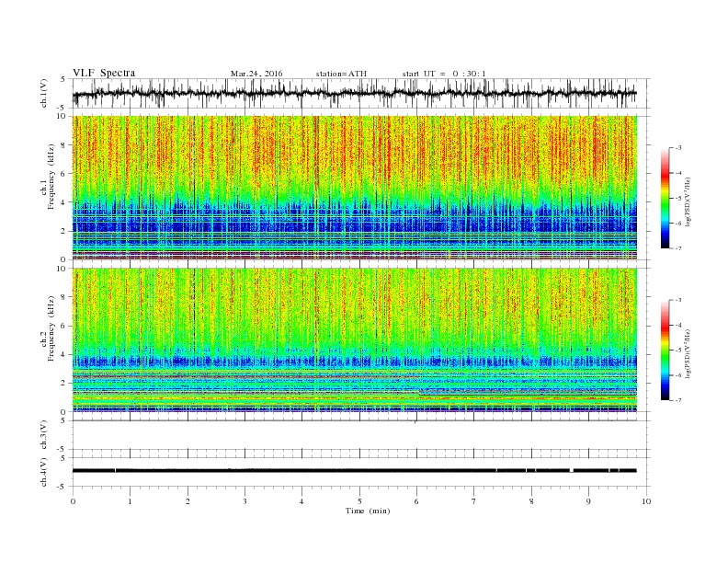Click the ch.2 PSD color scale bar
Screen dimensions: 728x563
665,350
